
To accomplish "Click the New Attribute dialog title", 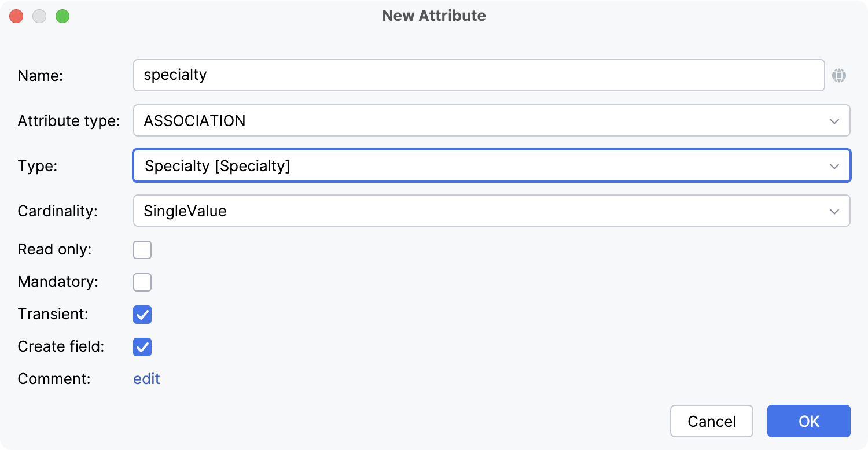I will pyautogui.click(x=433, y=16).
